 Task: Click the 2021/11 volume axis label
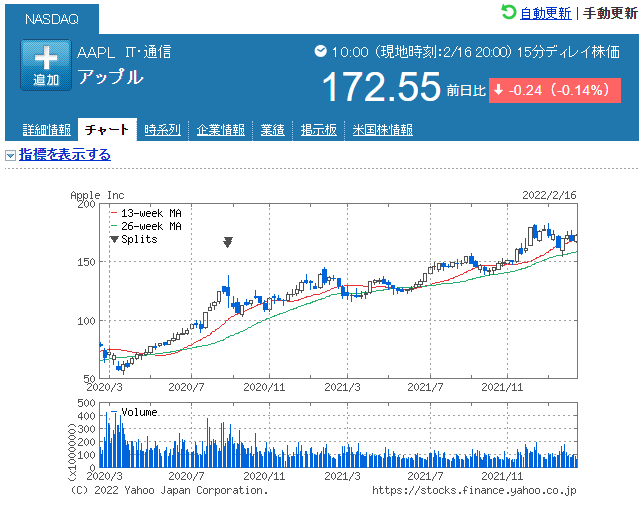click(x=502, y=476)
